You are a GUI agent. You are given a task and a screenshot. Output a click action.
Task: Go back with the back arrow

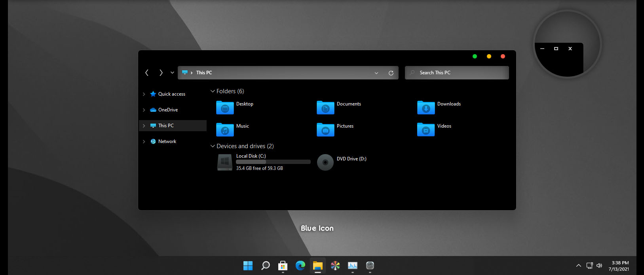click(147, 73)
